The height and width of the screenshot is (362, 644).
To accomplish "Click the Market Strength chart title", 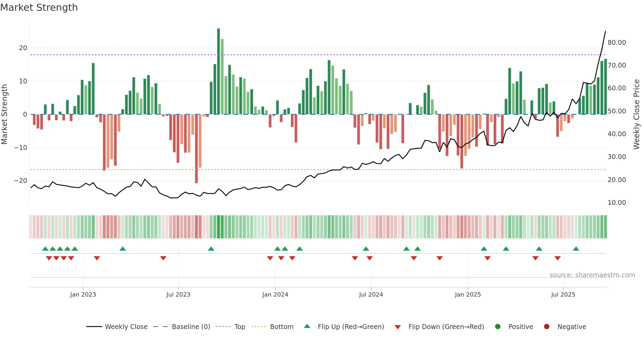I will tap(39, 8).
